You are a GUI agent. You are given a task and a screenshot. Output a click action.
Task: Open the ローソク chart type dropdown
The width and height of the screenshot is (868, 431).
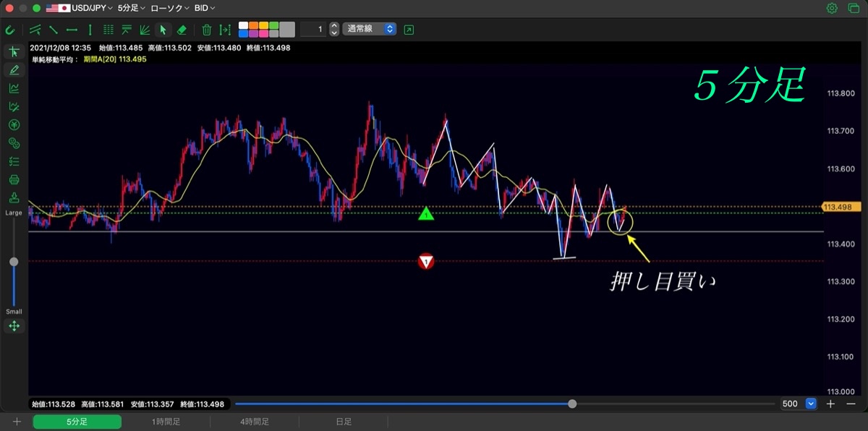click(171, 8)
